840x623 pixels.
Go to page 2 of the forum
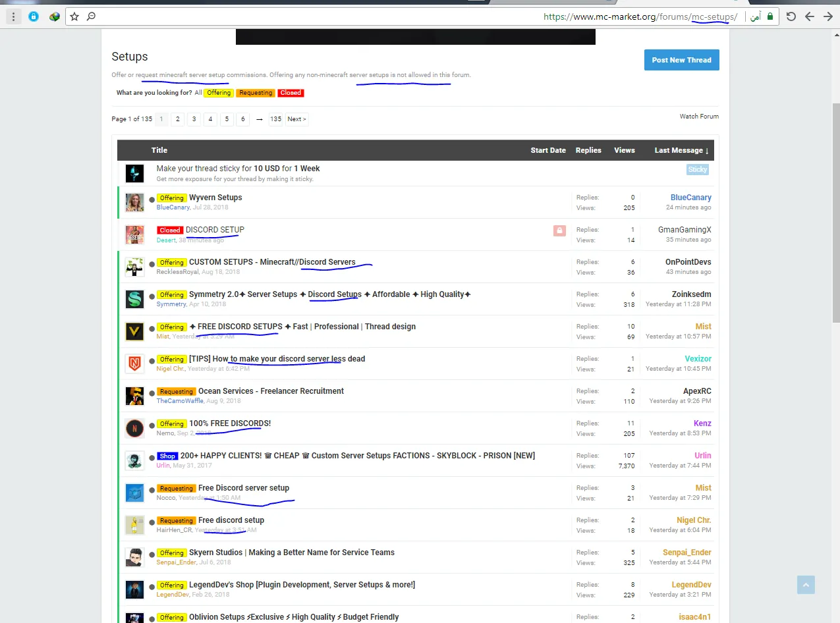pos(178,119)
